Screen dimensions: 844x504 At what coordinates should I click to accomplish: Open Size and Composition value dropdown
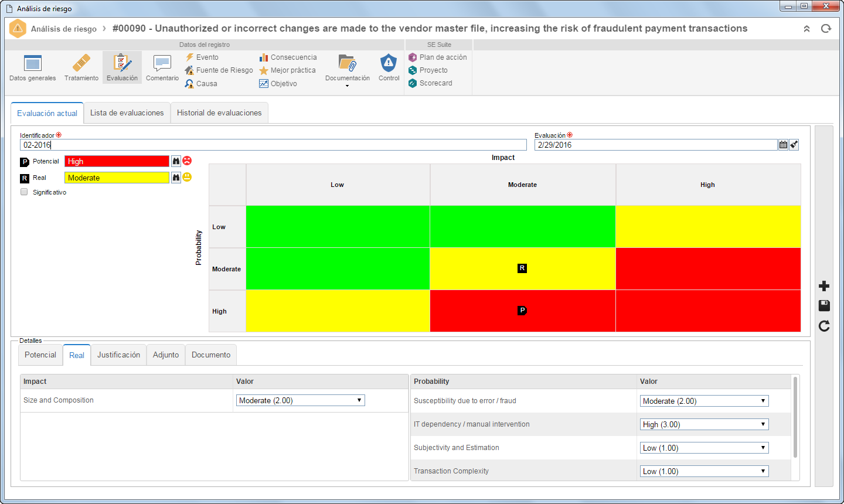(x=301, y=400)
